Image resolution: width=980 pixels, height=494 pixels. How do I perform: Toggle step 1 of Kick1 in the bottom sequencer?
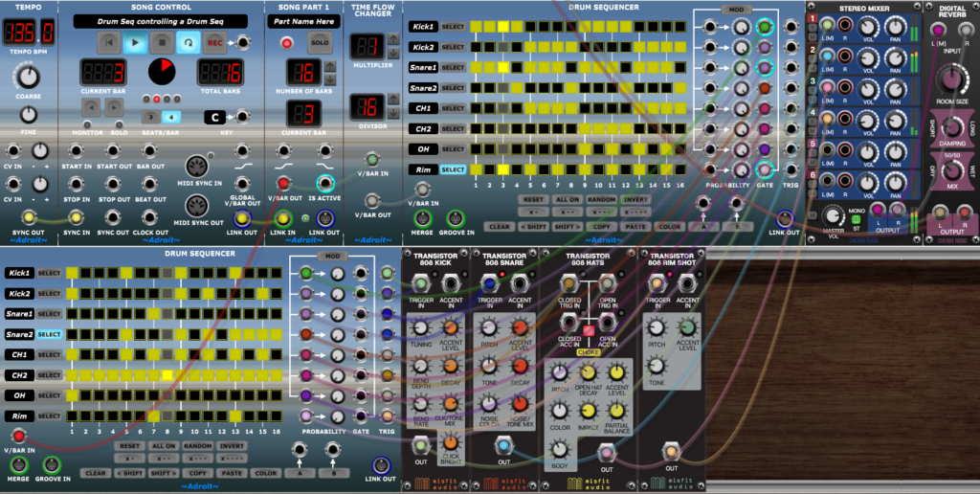(x=73, y=273)
